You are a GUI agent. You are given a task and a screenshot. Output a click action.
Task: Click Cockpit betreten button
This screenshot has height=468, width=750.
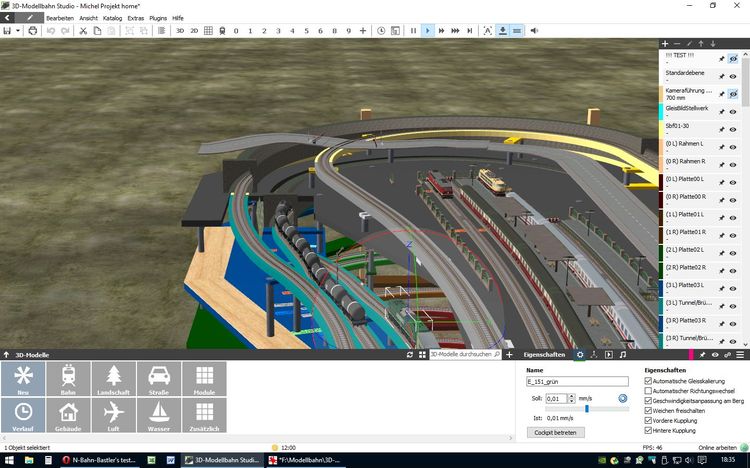555,433
